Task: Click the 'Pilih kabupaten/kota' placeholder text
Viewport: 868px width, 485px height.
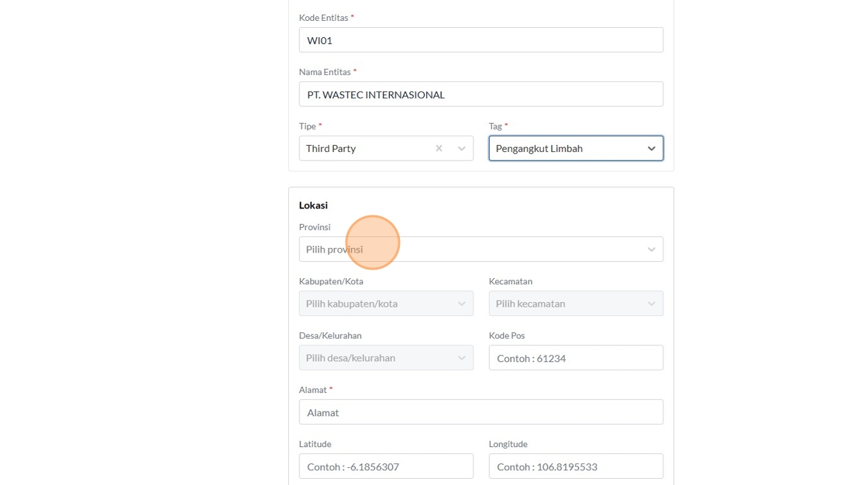Action: pos(352,304)
